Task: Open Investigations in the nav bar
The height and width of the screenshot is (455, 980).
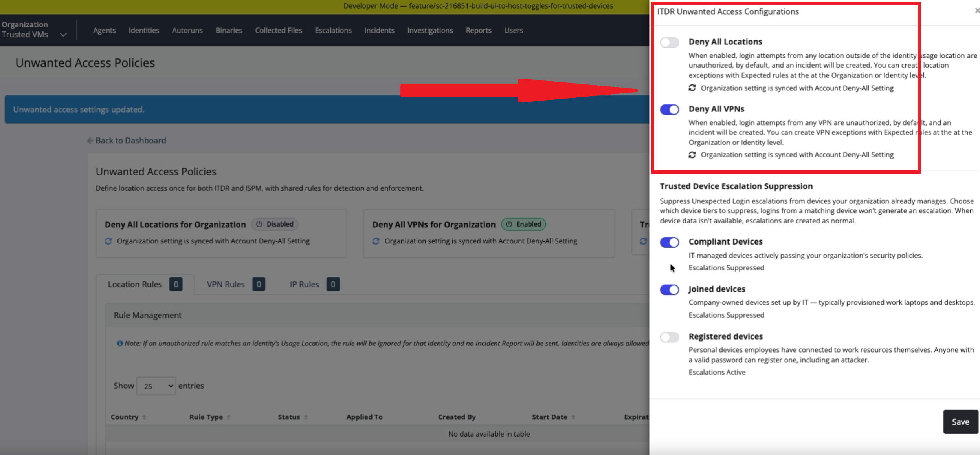Action: [430, 30]
